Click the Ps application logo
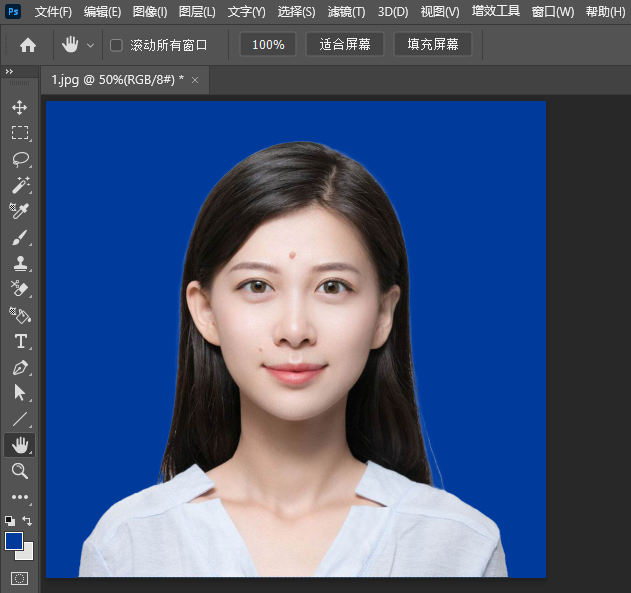 [x=13, y=12]
